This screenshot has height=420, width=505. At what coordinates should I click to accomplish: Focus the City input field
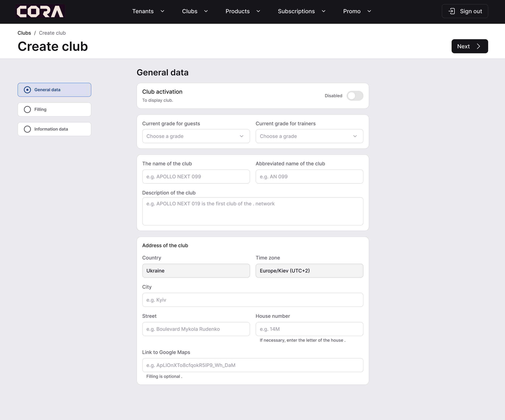click(252, 300)
